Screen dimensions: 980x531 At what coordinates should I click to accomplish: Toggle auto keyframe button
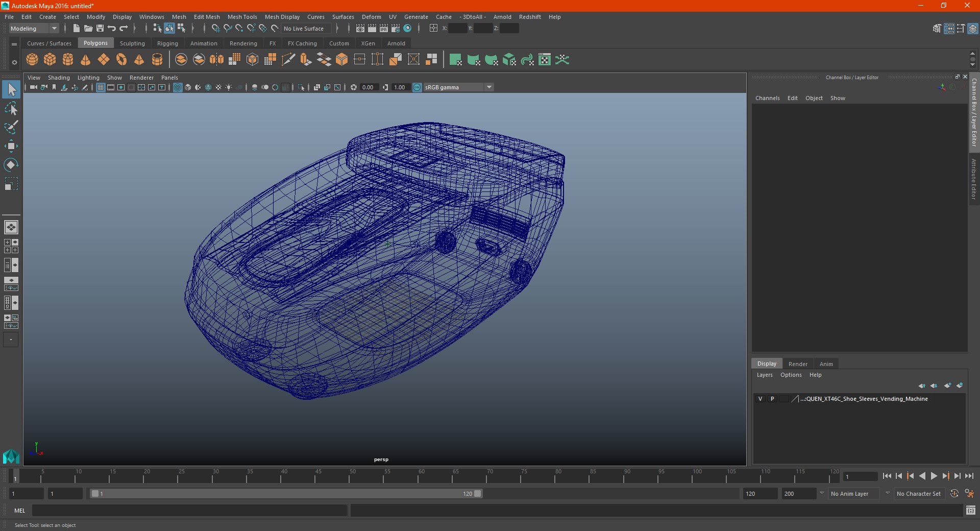954,494
